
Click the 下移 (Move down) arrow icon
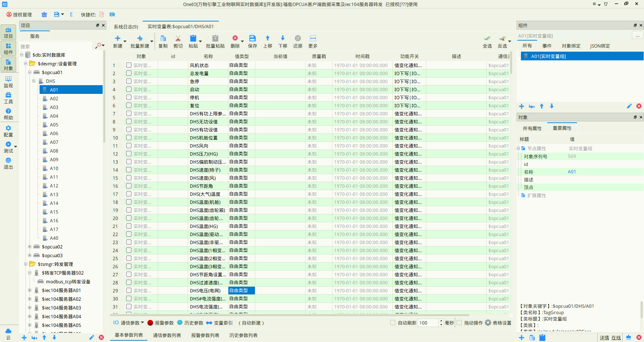point(283,38)
